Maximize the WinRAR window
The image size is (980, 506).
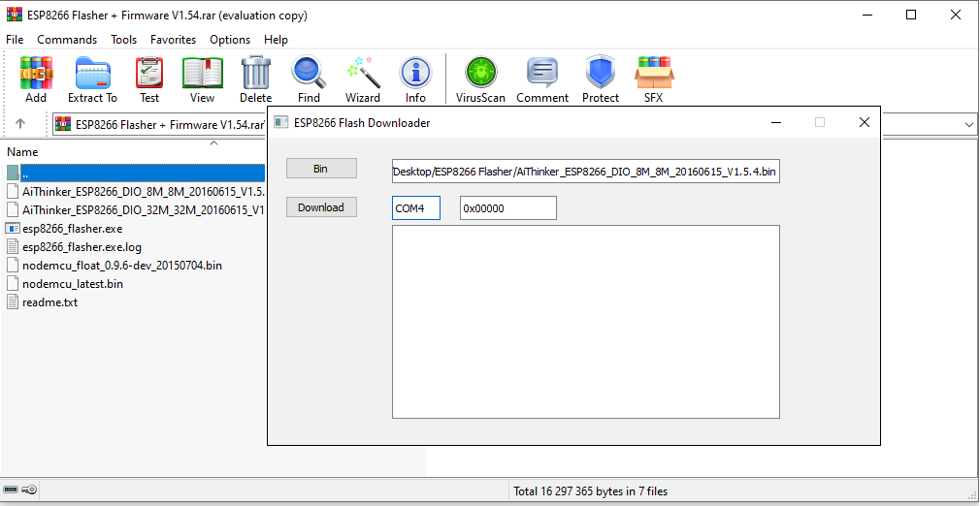click(911, 15)
